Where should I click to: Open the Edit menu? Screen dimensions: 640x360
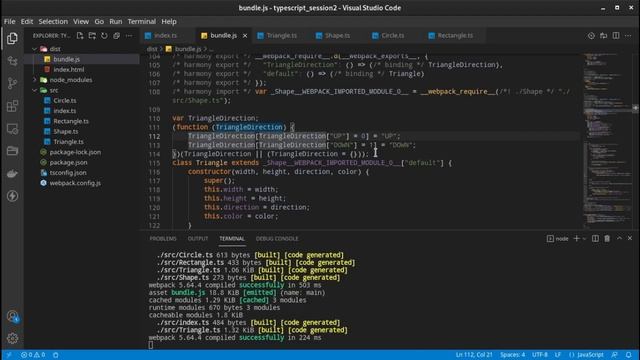[x=27, y=22]
